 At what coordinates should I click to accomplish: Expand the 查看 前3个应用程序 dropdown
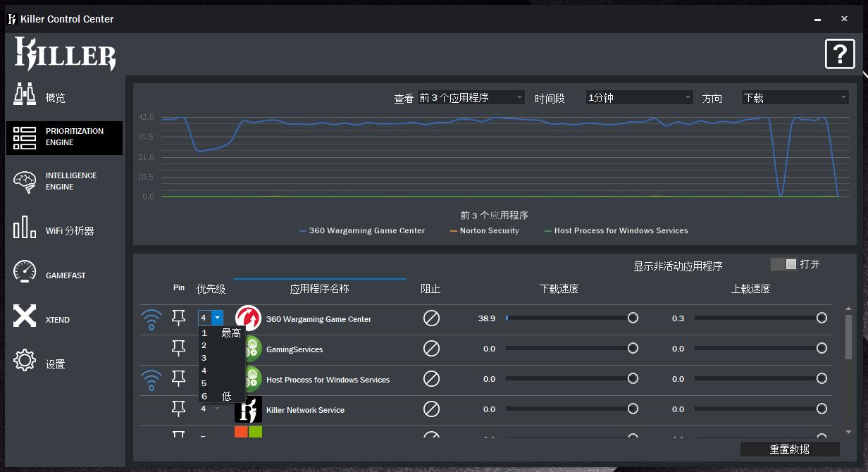(471, 98)
